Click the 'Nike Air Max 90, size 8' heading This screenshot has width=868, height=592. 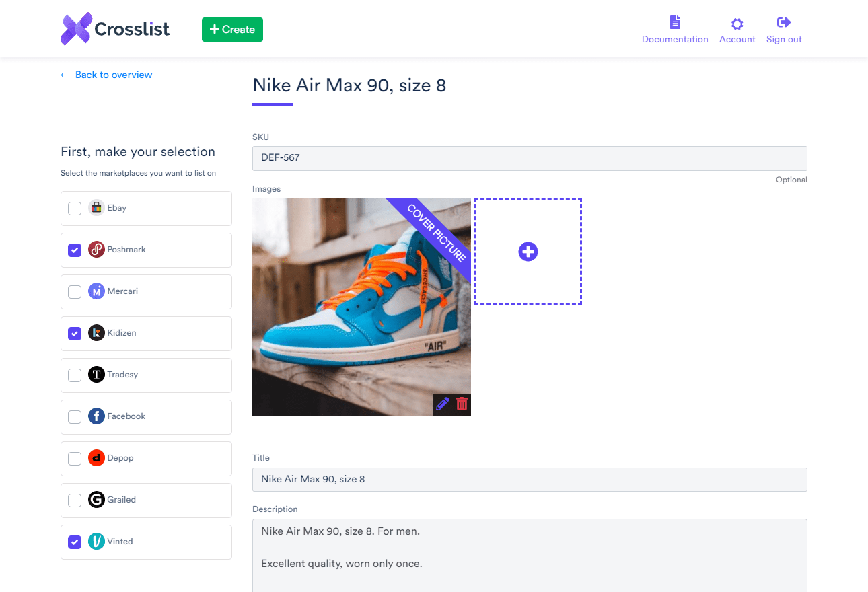click(x=349, y=85)
